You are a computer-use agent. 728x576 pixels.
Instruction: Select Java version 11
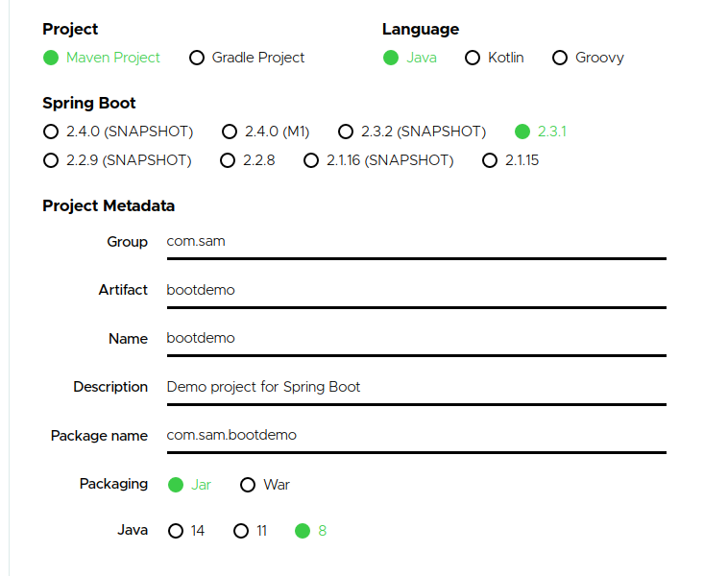click(x=241, y=531)
